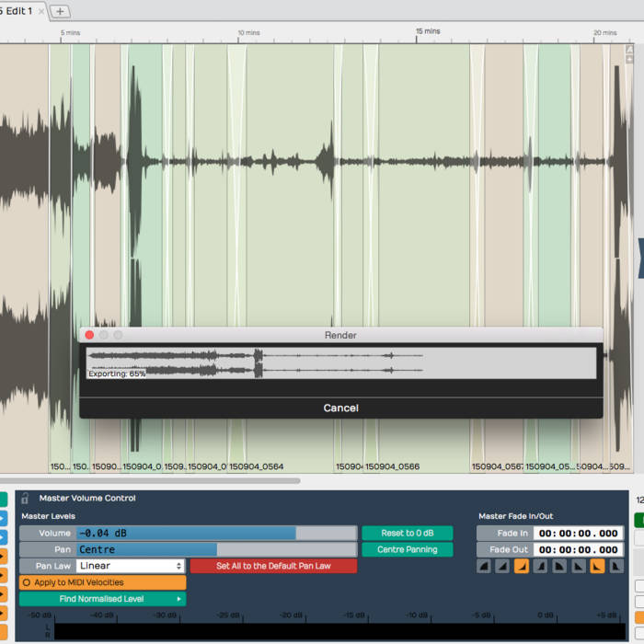Image resolution: width=644 pixels, height=644 pixels.
Task: Select the rightmost fade-out curve shape icon
Action: pos(615,567)
